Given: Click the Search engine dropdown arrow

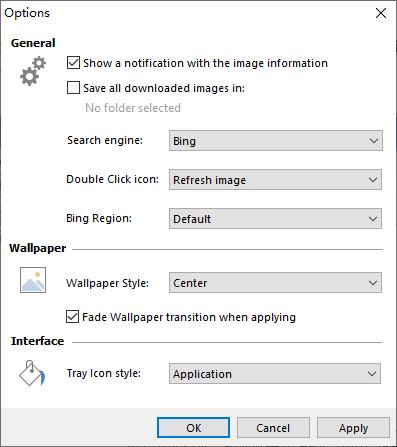Looking at the screenshot, I should pos(374,141).
